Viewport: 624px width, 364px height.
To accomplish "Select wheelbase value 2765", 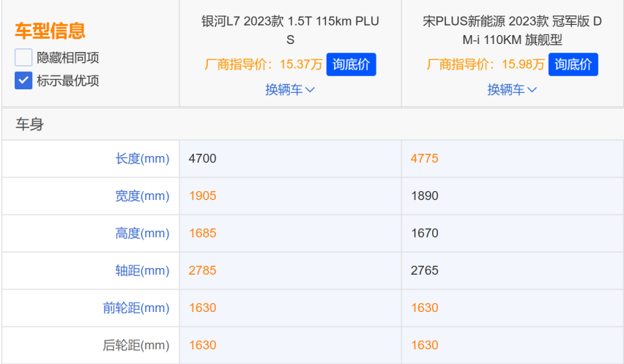I will click(425, 270).
